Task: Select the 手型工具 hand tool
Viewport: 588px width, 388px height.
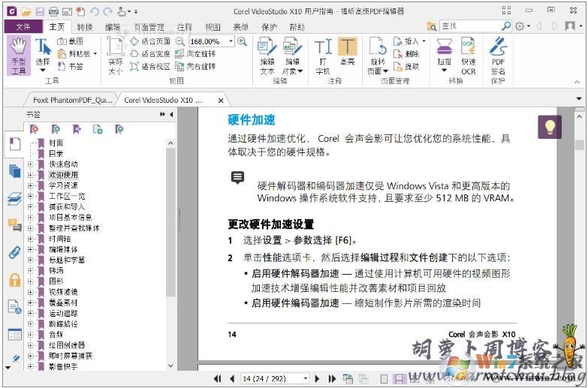Action: click(x=19, y=56)
